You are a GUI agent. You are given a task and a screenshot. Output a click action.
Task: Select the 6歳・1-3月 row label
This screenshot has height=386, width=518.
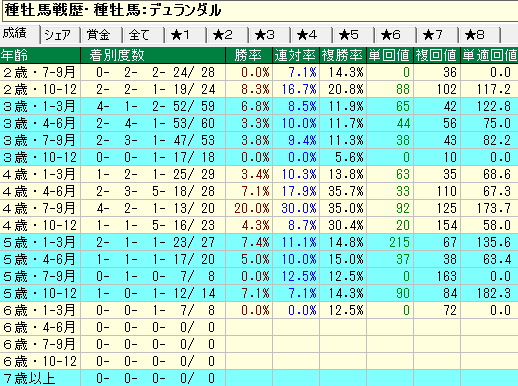click(x=40, y=310)
